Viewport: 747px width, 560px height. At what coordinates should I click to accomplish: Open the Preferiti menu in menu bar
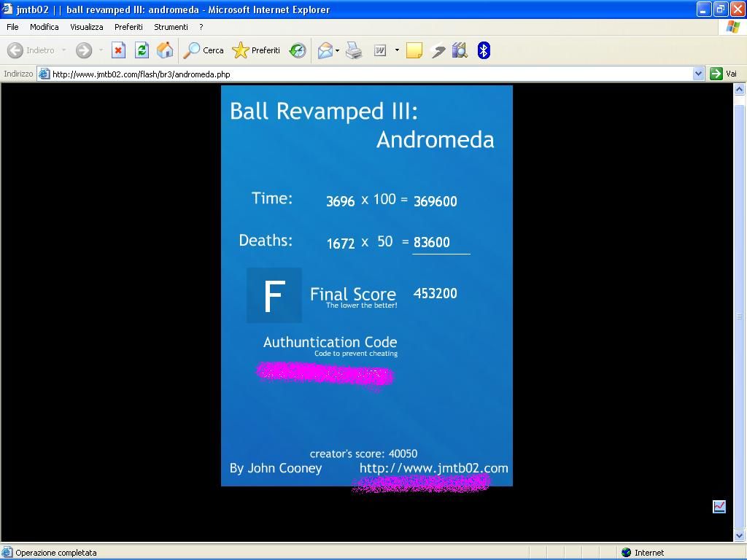tap(128, 27)
